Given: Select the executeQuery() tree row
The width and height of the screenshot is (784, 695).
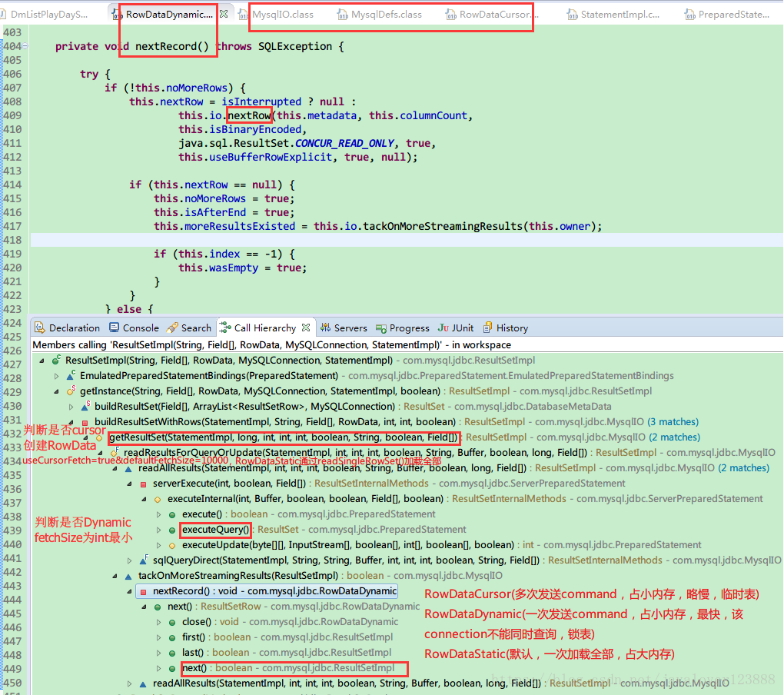Looking at the screenshot, I should (324, 530).
